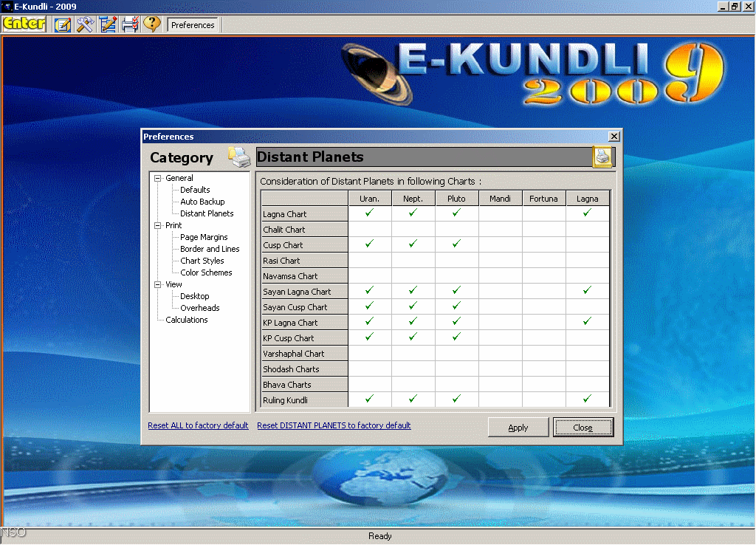Open help via the question mark icon
Screen dimensions: 756x545
(151, 24)
